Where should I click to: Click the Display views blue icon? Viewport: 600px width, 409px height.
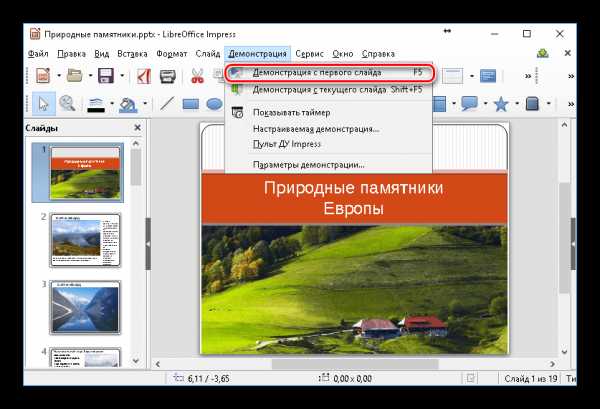pyautogui.click(x=488, y=76)
